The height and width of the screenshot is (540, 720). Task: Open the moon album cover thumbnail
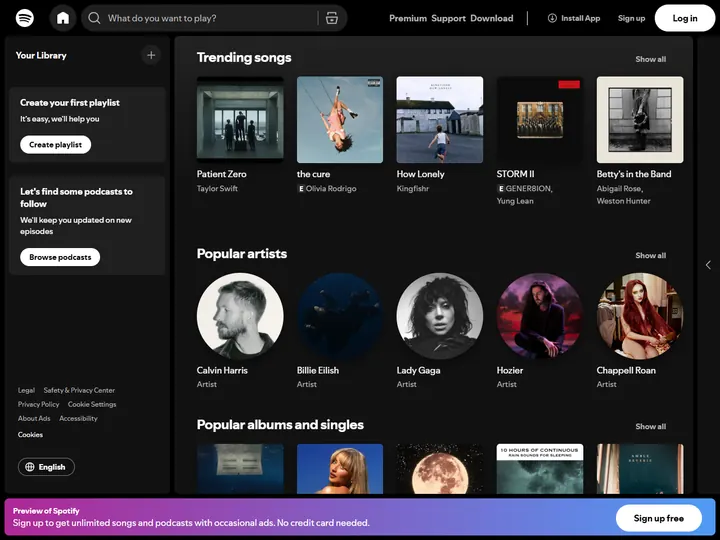tap(440, 469)
